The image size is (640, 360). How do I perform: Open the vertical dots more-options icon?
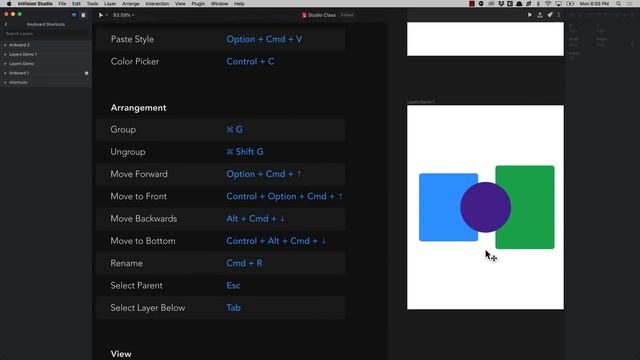[559, 15]
